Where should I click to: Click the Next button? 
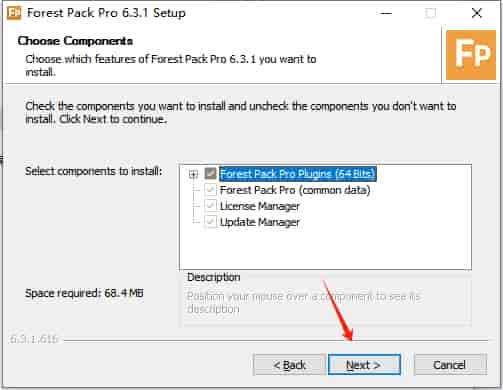coord(364,365)
